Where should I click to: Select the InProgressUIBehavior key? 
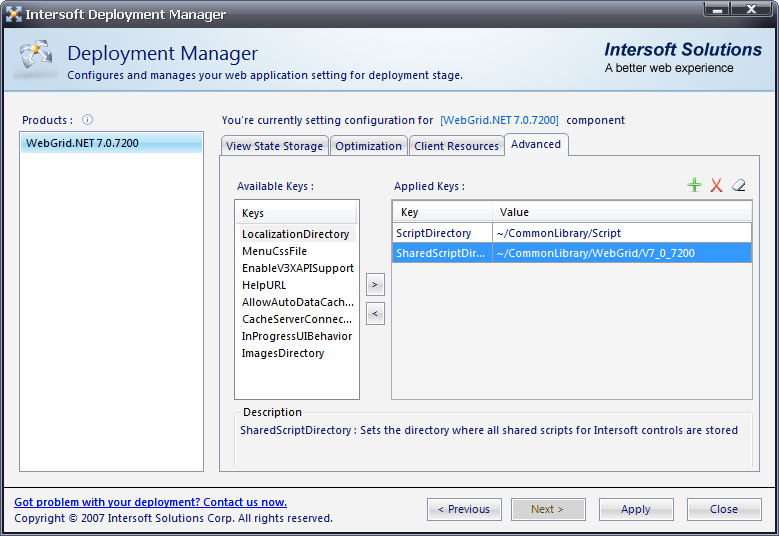pyautogui.click(x=297, y=336)
